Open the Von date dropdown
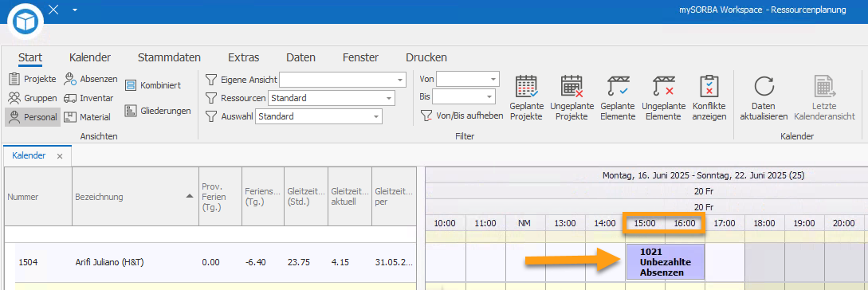Screen dimensions: 868x290 click(x=494, y=79)
